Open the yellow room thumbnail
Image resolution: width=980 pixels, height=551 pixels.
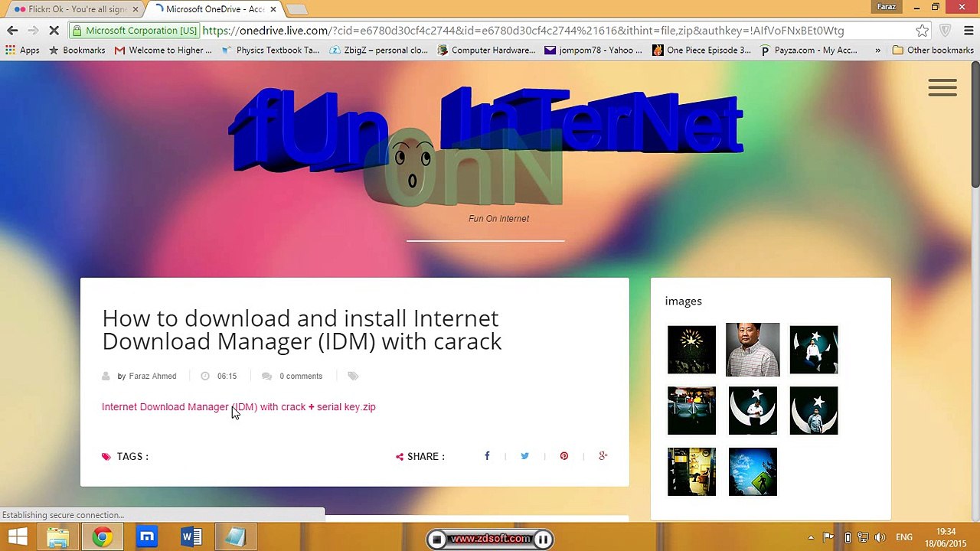coord(691,472)
